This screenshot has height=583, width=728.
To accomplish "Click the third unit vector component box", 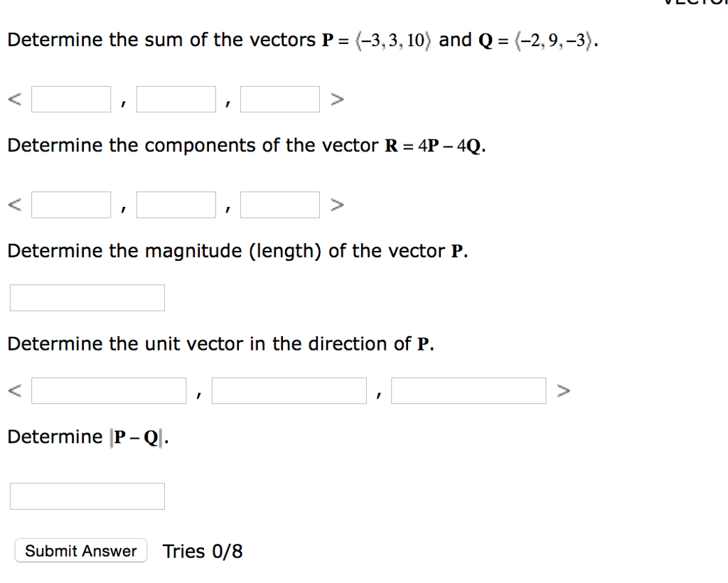I will [x=469, y=390].
